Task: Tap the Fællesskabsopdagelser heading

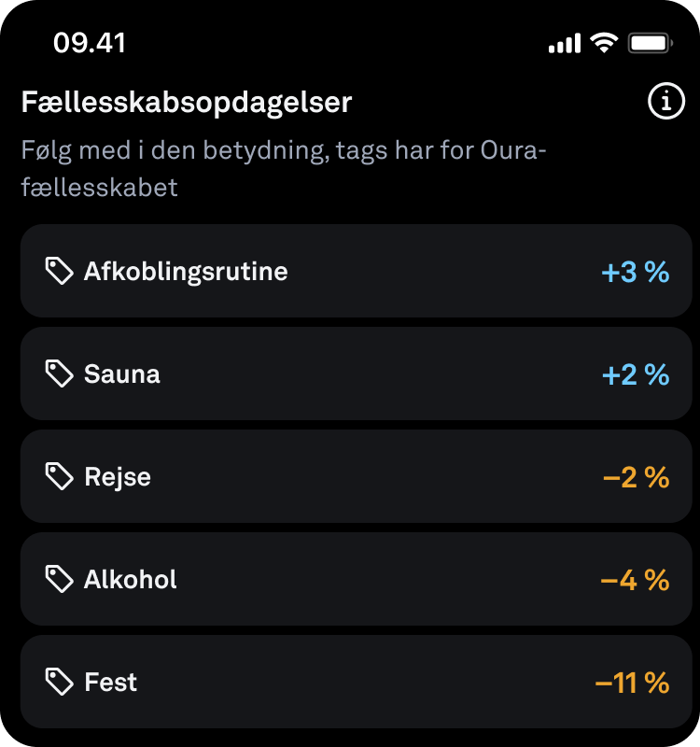Action: click(186, 103)
